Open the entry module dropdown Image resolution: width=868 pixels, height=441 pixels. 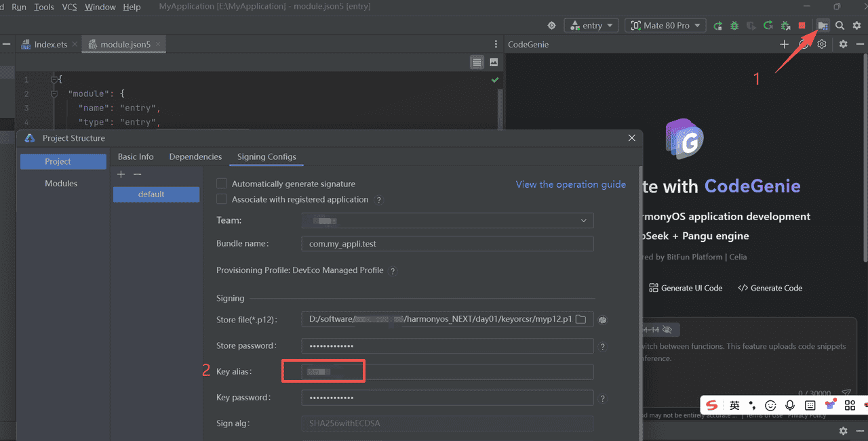[591, 26]
